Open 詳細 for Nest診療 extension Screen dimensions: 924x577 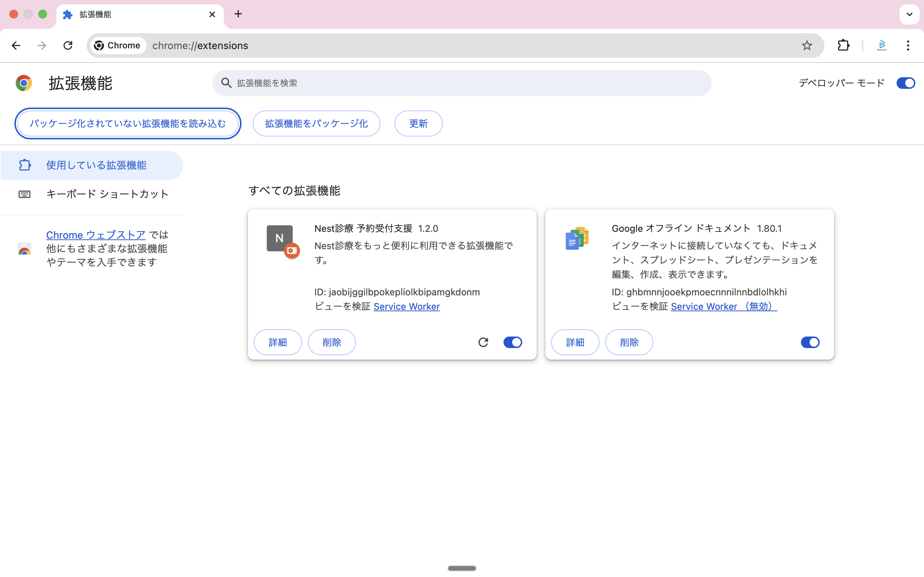pyautogui.click(x=278, y=342)
